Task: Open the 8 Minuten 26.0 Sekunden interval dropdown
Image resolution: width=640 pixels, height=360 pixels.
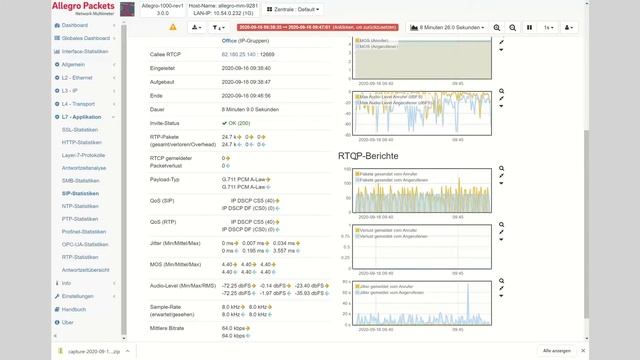Action: click(448, 27)
